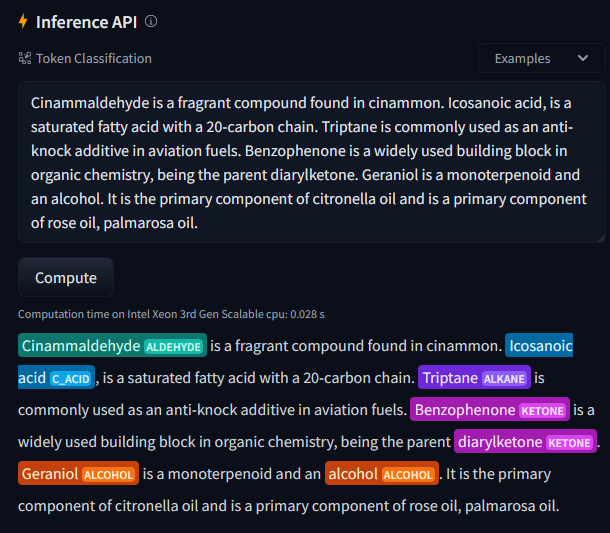Click the ALKANE label badge
Screen dimensions: 610x533
click(x=502, y=379)
